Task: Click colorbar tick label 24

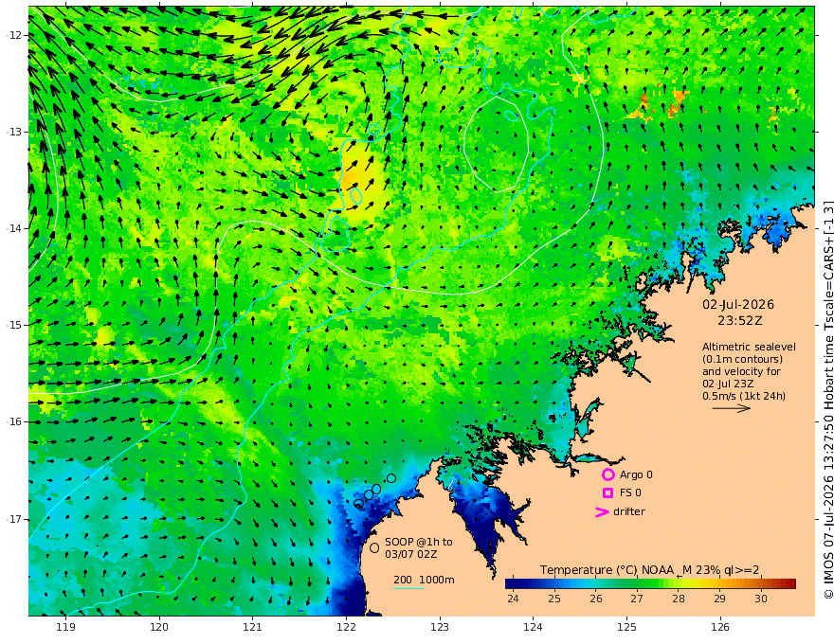Action: click(x=513, y=599)
